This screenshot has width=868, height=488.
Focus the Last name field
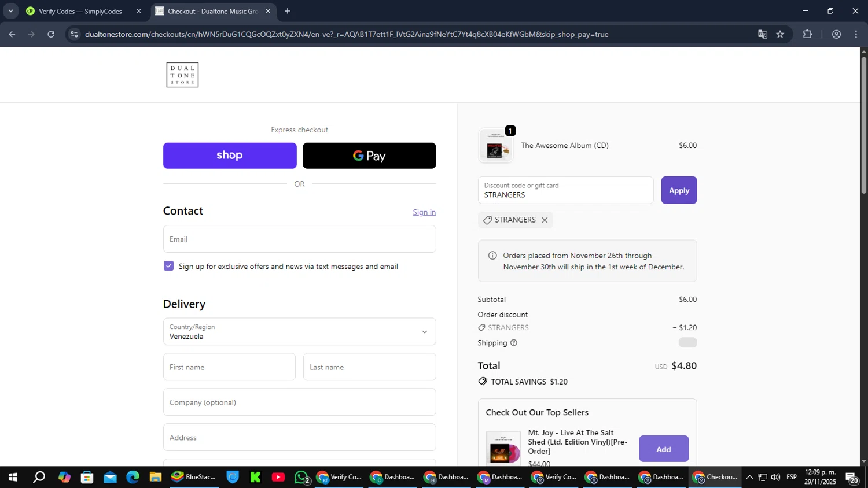tap(369, 367)
